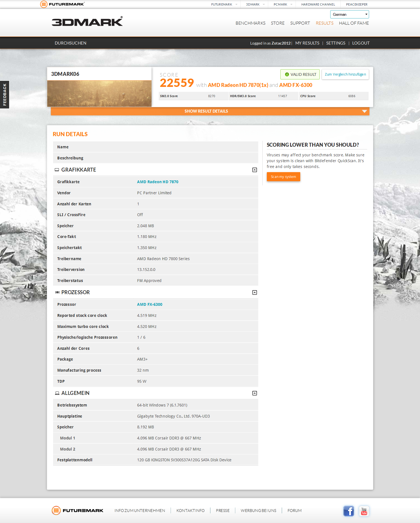Go to the 3DMark logo home
The height and width of the screenshot is (523, 420).
[87, 22]
